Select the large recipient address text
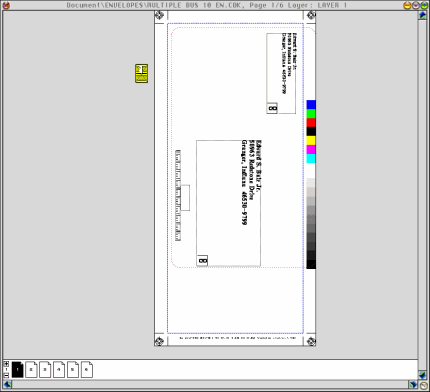The height and width of the screenshot is (392, 430). 251,183
